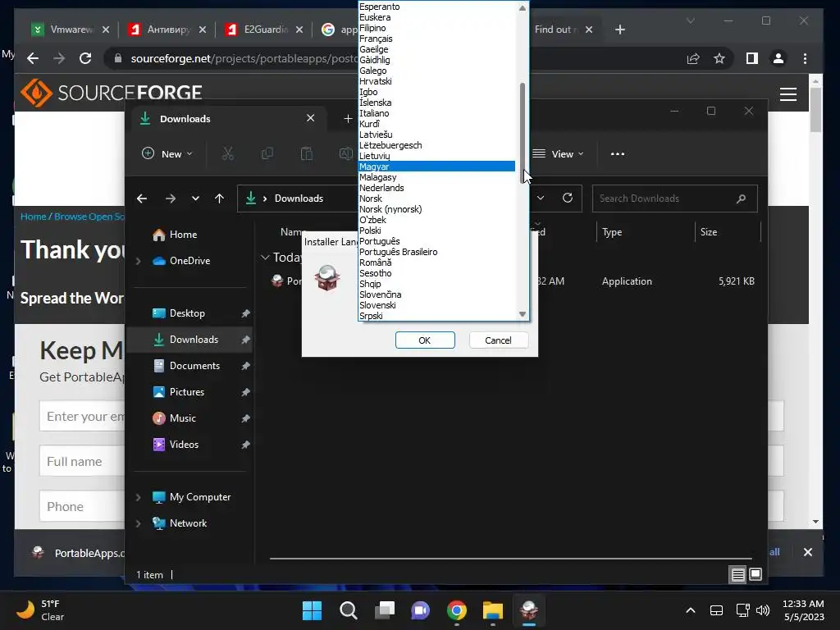Bookmark this page with the star icon
This screenshot has width=840, height=630.
coord(719,58)
